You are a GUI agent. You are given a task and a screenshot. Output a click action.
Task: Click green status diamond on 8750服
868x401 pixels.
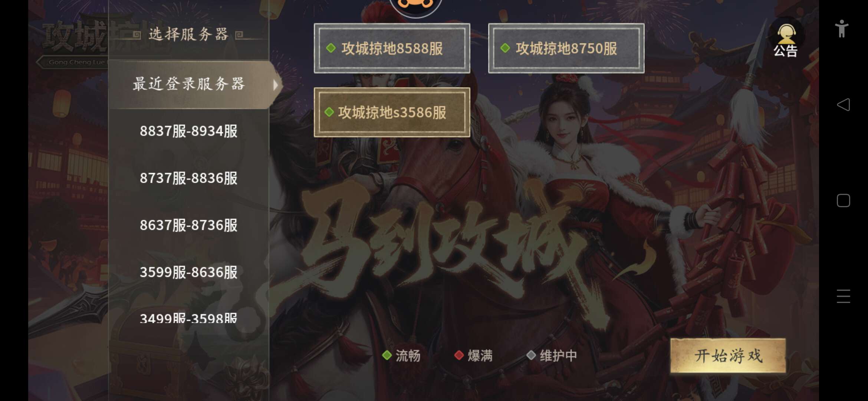click(505, 48)
